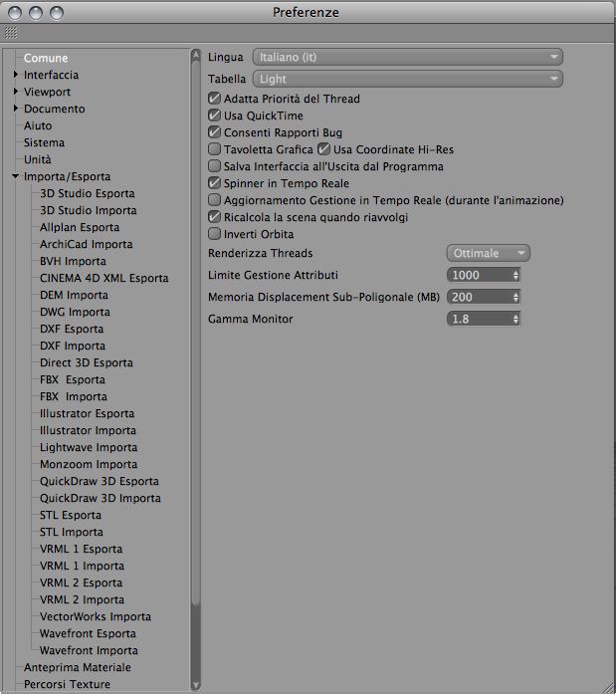Select the Importa/Esporta category
This screenshot has width=616, height=695.
click(x=67, y=176)
